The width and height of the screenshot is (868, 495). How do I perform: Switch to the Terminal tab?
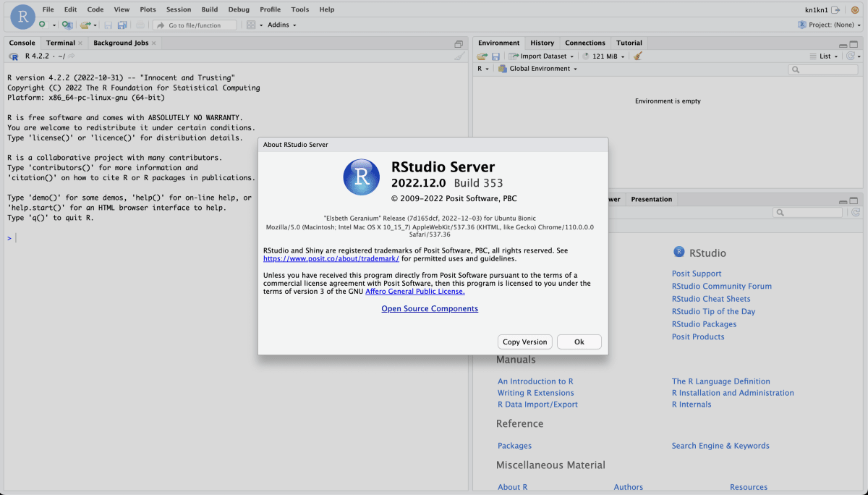(x=61, y=43)
